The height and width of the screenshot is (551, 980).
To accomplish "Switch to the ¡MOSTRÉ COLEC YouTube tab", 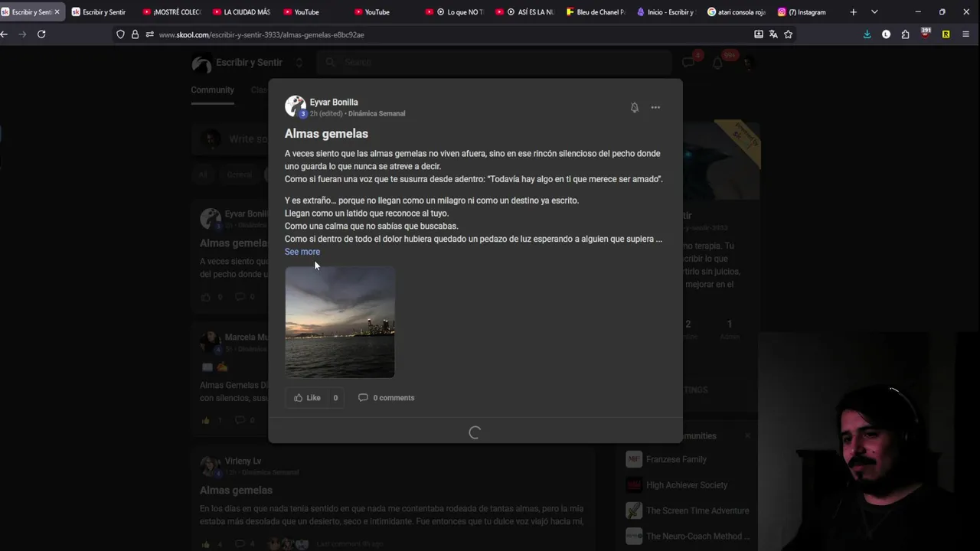I will 171,12.
